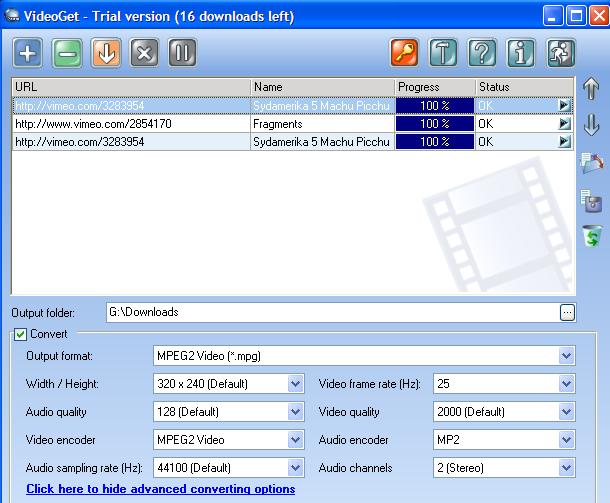This screenshot has height=503, width=610.
Task: Select the Fragments name cell
Action: pyautogui.click(x=323, y=124)
